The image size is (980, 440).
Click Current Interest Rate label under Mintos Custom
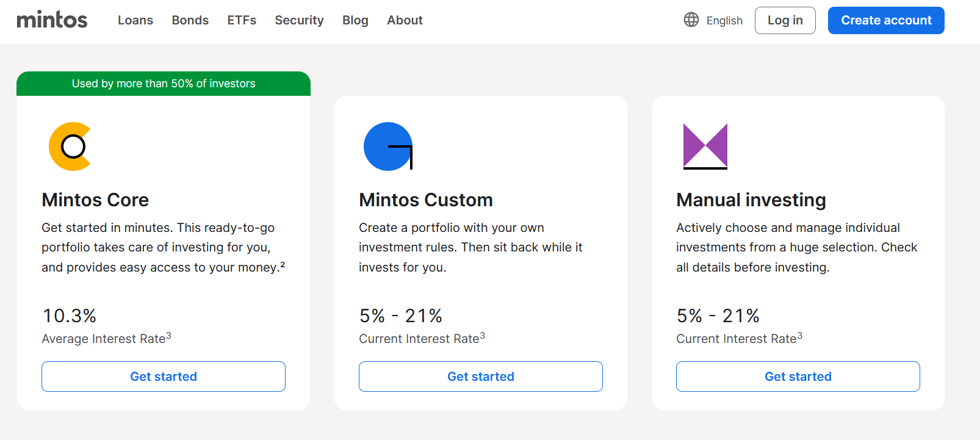(x=422, y=338)
